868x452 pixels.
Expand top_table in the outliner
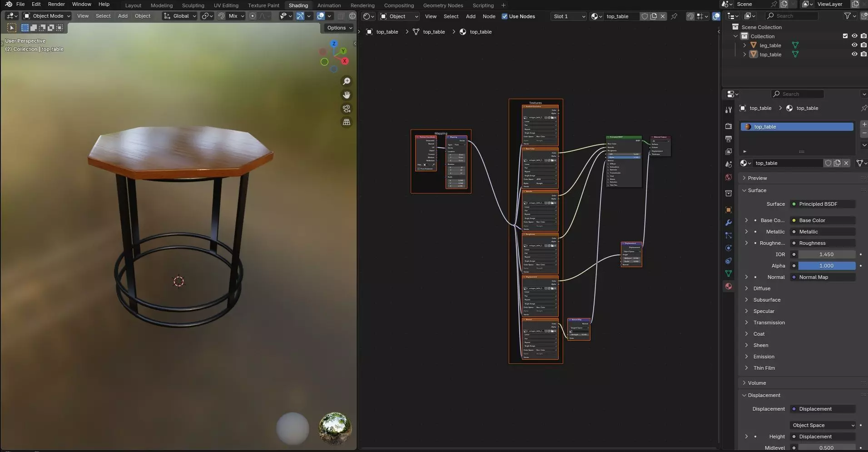click(744, 54)
